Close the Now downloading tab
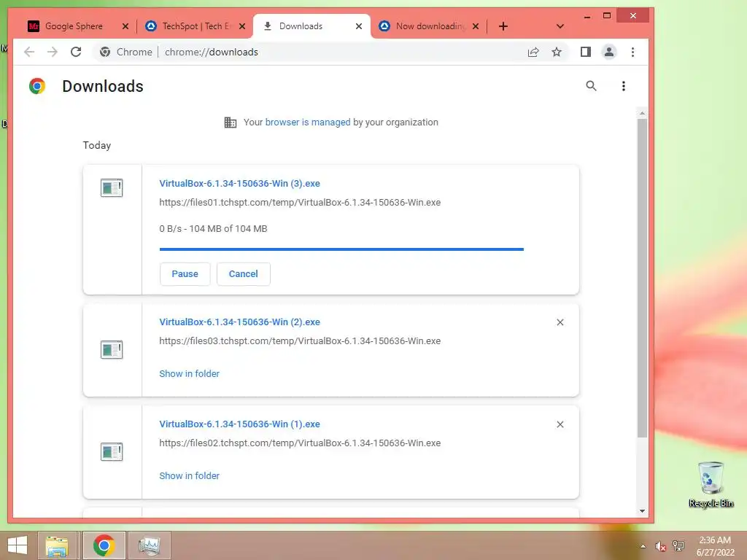747x560 pixels. [x=476, y=26]
